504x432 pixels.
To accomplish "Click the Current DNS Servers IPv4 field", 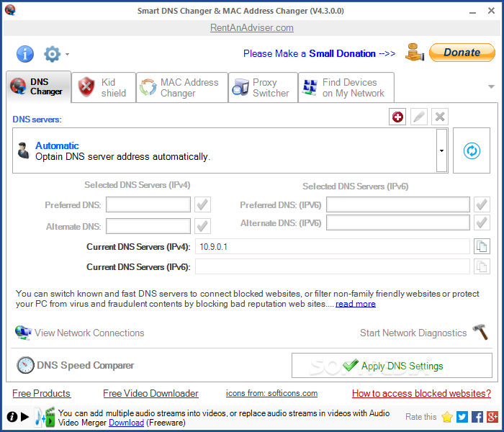I will coord(332,247).
